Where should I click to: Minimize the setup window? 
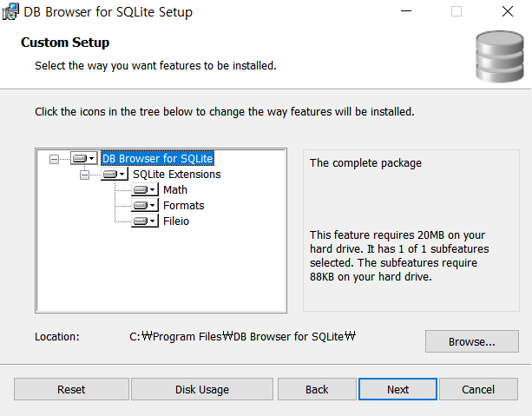pyautogui.click(x=406, y=11)
